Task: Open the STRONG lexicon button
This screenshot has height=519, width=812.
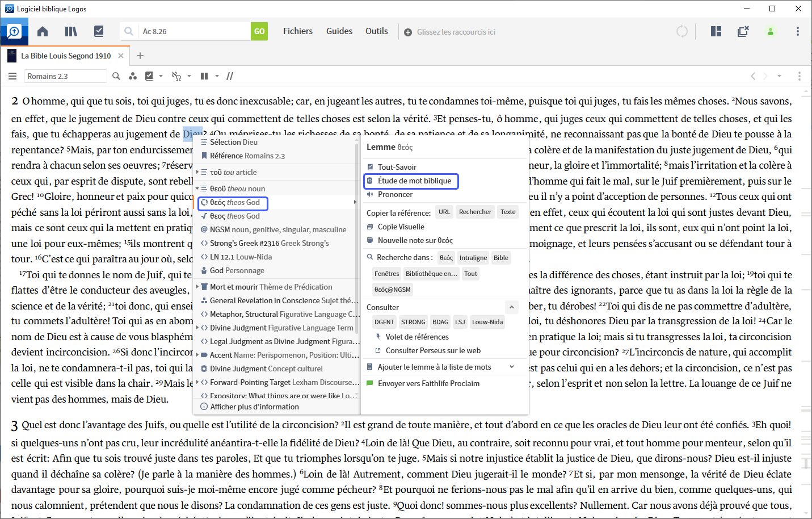Action: [x=413, y=322]
